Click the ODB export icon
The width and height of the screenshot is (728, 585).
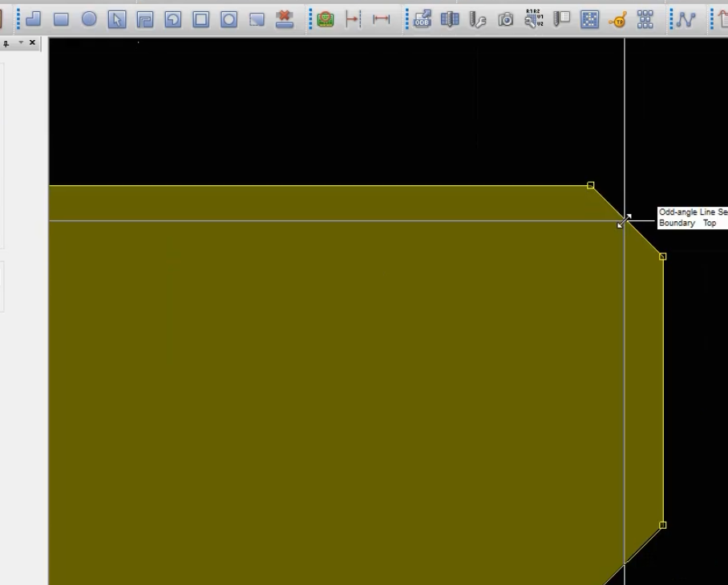[422, 19]
